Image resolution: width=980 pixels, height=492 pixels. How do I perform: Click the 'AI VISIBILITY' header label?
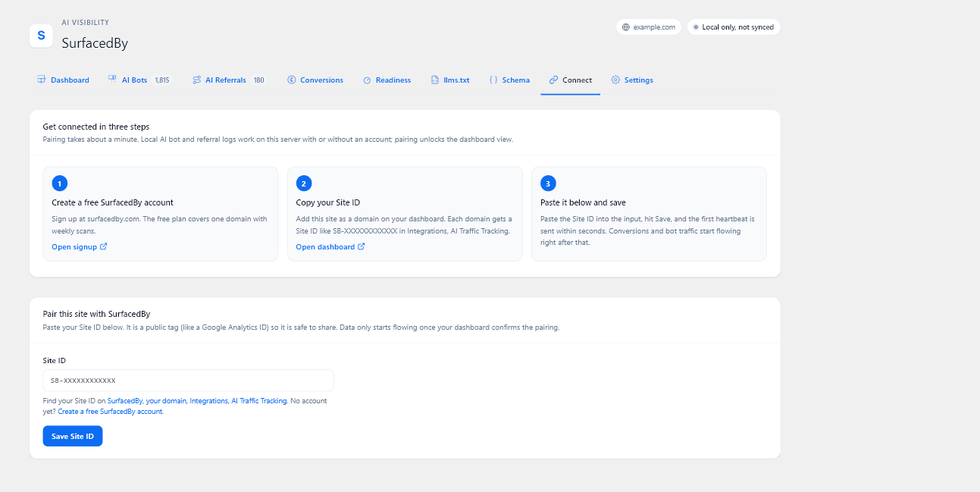pos(85,23)
